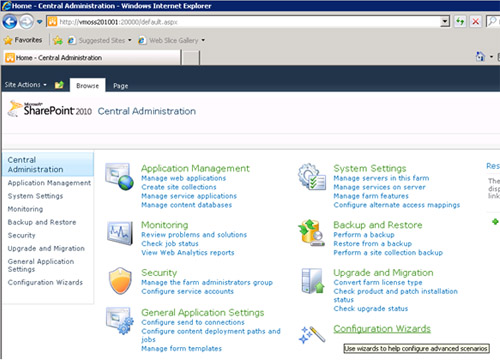This screenshot has width=500, height=360.
Task: Open General Application Settings in left navigation
Action: tap(41, 265)
